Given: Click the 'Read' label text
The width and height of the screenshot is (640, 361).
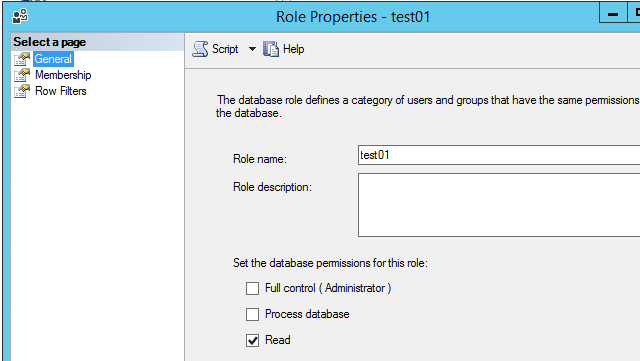Looking at the screenshot, I should click(x=278, y=340).
